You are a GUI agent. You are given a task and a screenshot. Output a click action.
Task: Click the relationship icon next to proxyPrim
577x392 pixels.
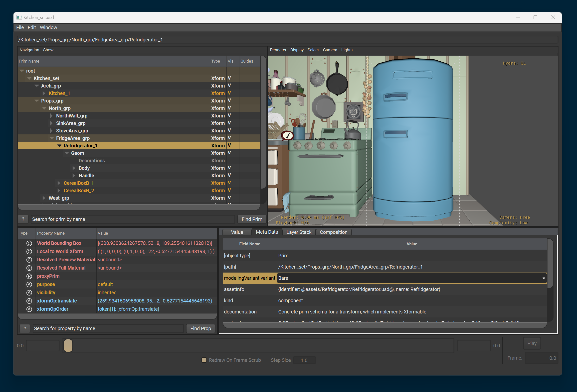point(29,276)
